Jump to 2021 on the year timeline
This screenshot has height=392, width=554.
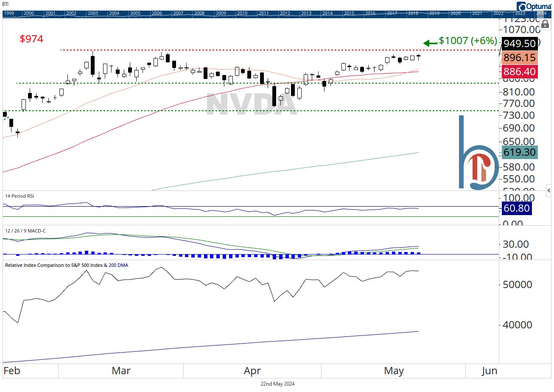tap(477, 14)
